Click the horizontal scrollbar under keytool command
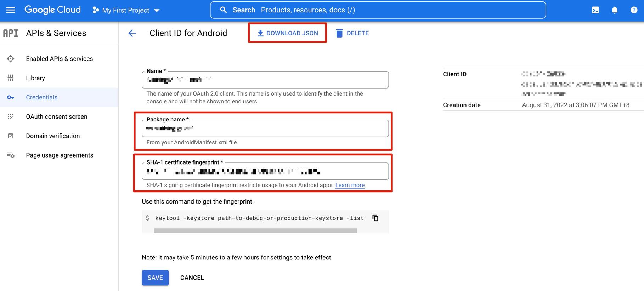 pyautogui.click(x=255, y=231)
